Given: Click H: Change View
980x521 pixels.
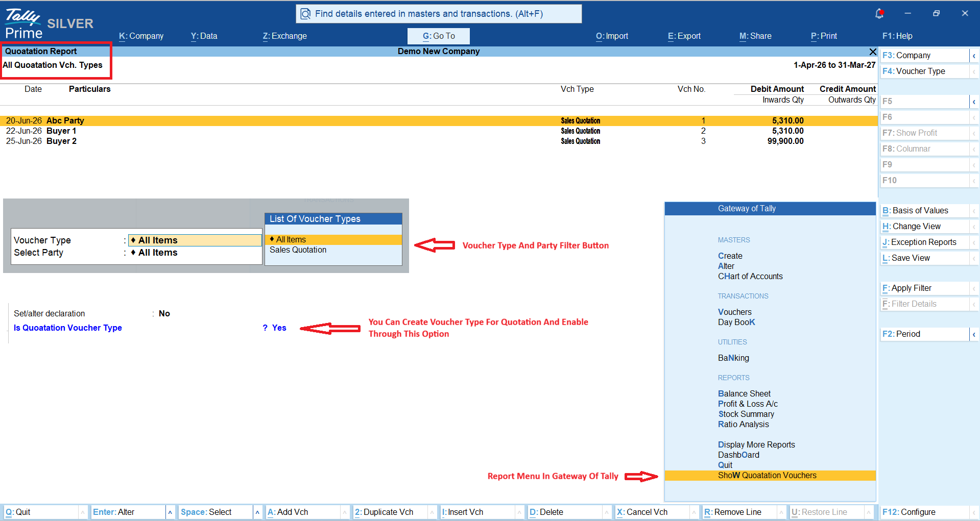Looking at the screenshot, I should (x=925, y=227).
